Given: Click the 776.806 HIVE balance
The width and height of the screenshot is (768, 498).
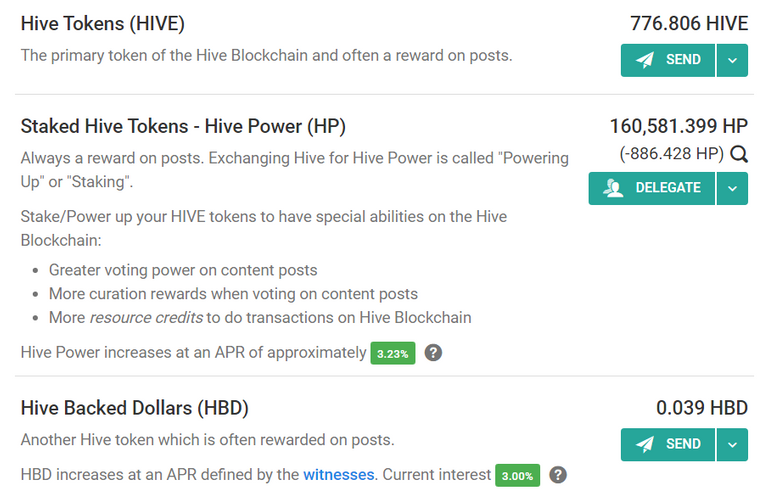Looking at the screenshot, I should pos(689,24).
